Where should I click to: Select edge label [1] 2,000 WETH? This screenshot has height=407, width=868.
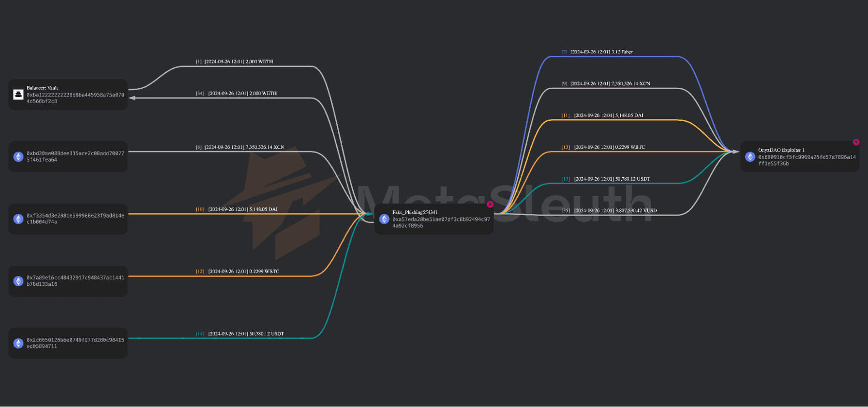(x=234, y=62)
